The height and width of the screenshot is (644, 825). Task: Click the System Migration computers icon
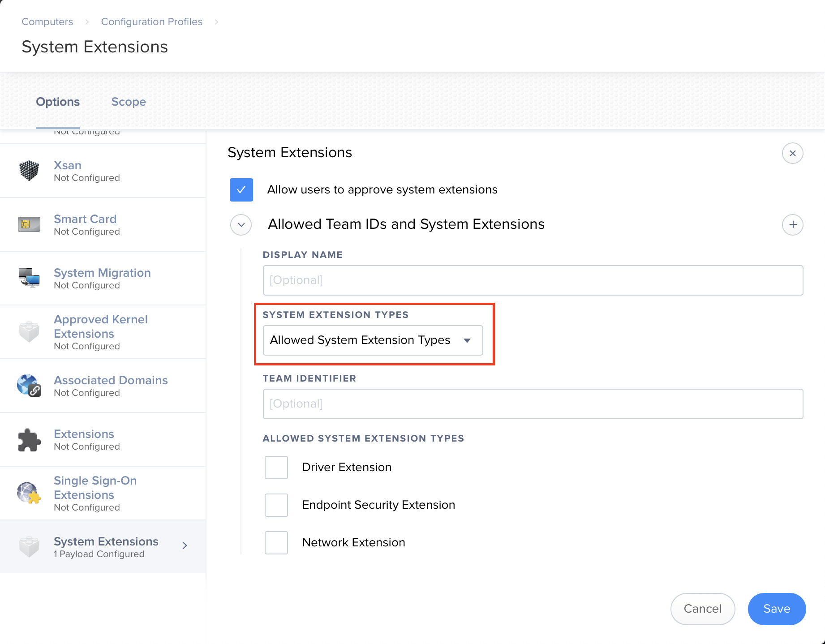tap(29, 278)
